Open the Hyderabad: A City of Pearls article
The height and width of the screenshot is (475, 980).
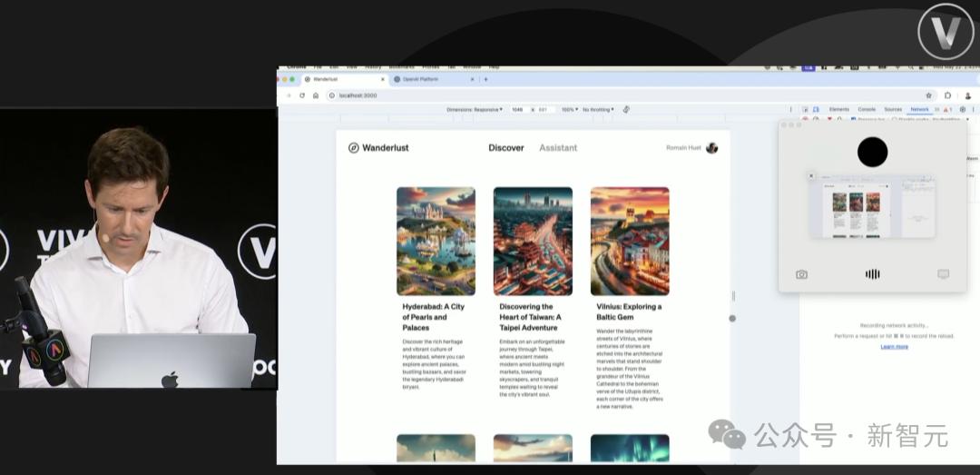pyautogui.click(x=435, y=317)
